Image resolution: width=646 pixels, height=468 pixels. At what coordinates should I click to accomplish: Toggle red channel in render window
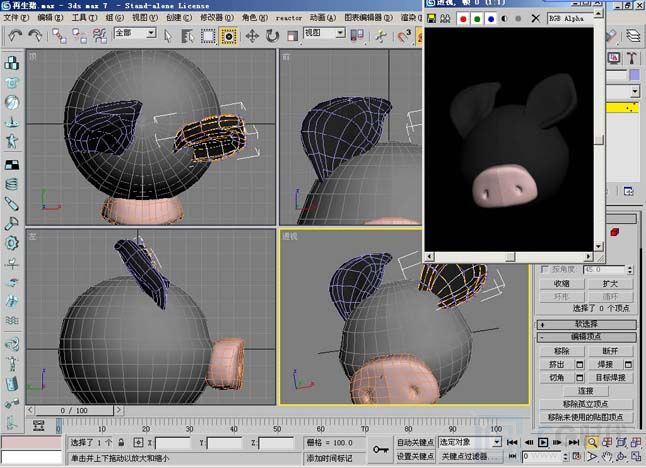[x=463, y=19]
